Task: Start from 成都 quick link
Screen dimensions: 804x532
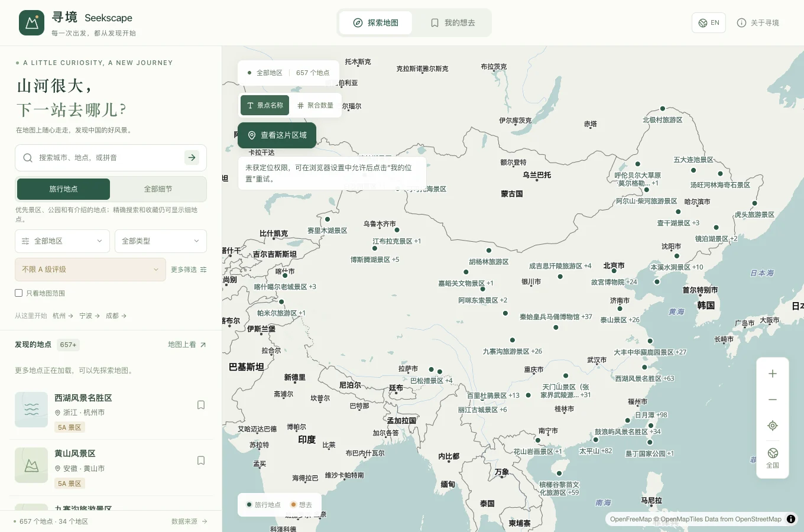Action: [116, 316]
